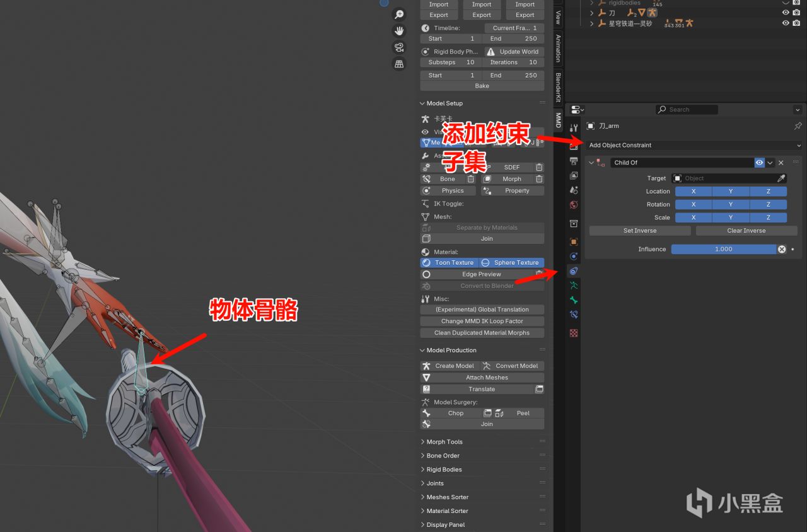
Task: Delete the Child Of constraint
Action: (x=781, y=163)
